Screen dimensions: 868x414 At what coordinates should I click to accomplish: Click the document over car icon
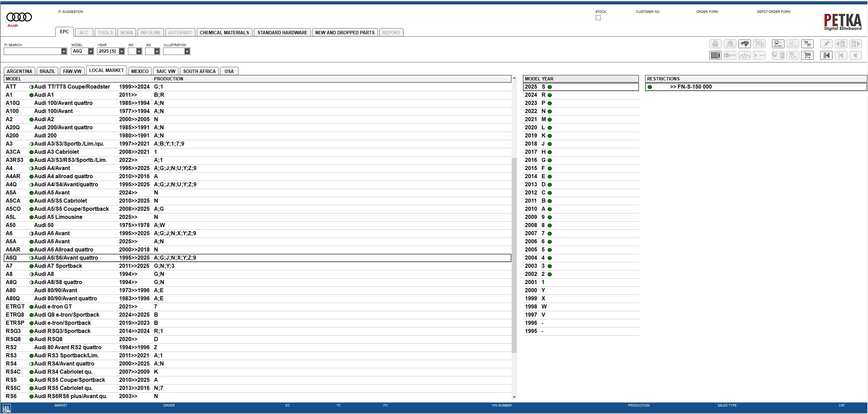click(793, 55)
